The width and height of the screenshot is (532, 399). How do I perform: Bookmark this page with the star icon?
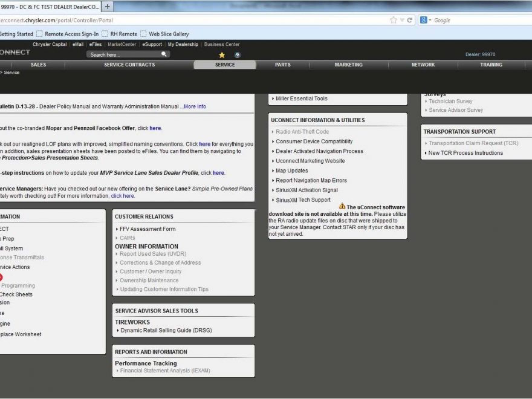393,20
